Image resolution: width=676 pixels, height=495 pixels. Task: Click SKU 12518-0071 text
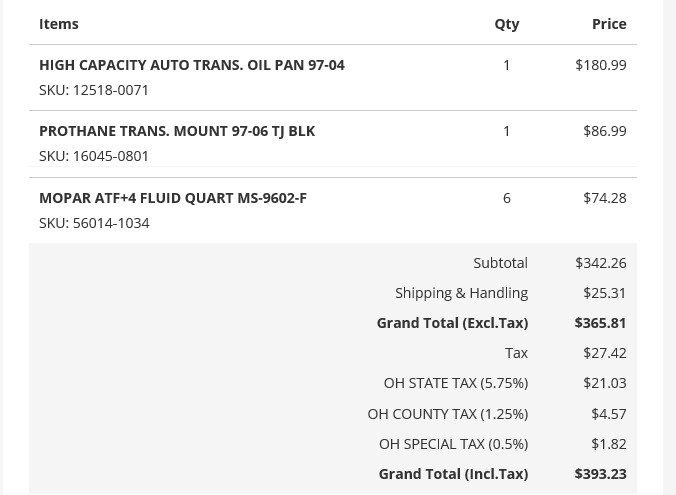pos(94,90)
